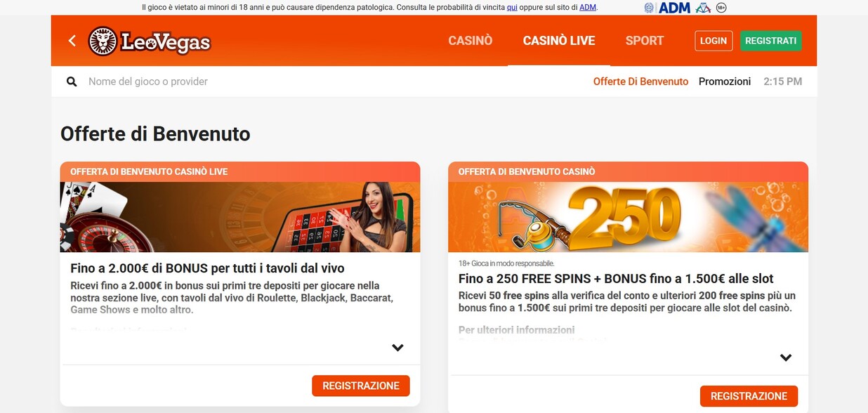
Task: Focus the game or provider search field
Action: coord(330,81)
